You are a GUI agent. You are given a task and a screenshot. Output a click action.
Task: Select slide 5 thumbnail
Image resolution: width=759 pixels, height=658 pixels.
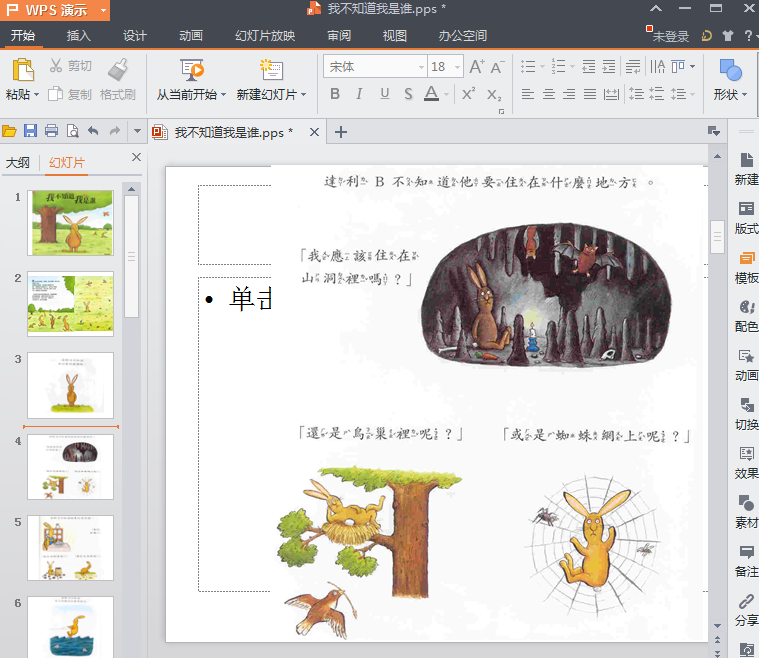point(70,547)
